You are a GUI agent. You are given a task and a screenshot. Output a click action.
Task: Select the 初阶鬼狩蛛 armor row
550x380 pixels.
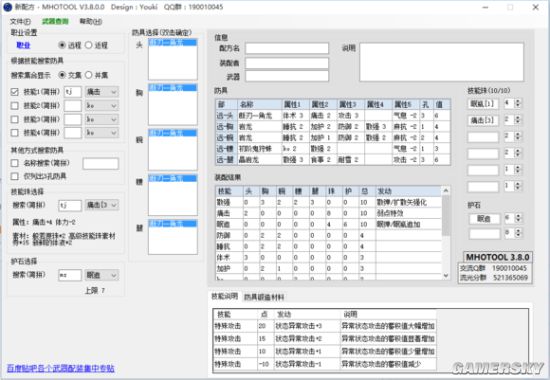tap(333, 149)
